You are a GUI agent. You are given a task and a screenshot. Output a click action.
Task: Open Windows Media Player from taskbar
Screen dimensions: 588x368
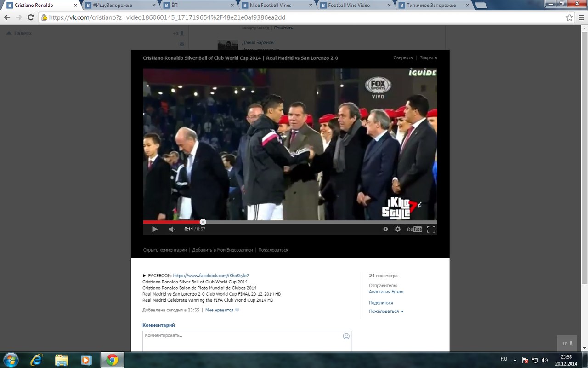pos(86,360)
